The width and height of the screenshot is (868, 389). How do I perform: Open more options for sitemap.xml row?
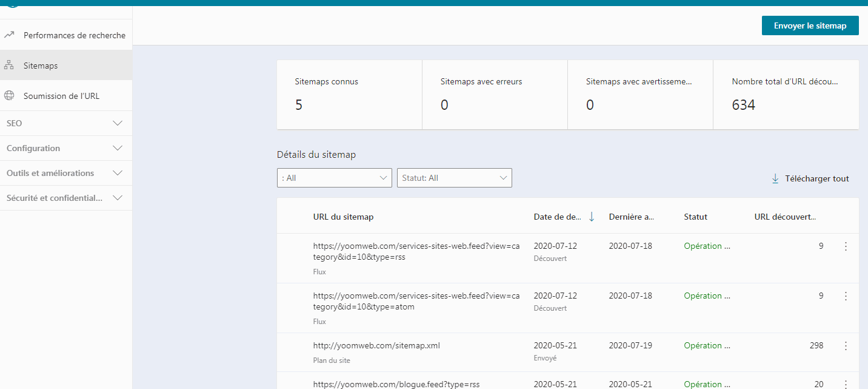pyautogui.click(x=846, y=346)
